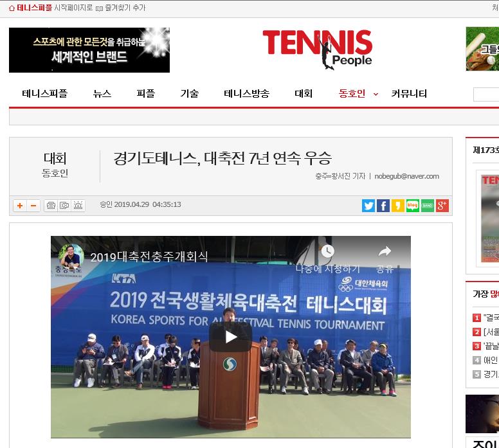Screen dimensions: 499x448
Task: Play the 2019대축전충주개회식 video
Action: [231, 337]
